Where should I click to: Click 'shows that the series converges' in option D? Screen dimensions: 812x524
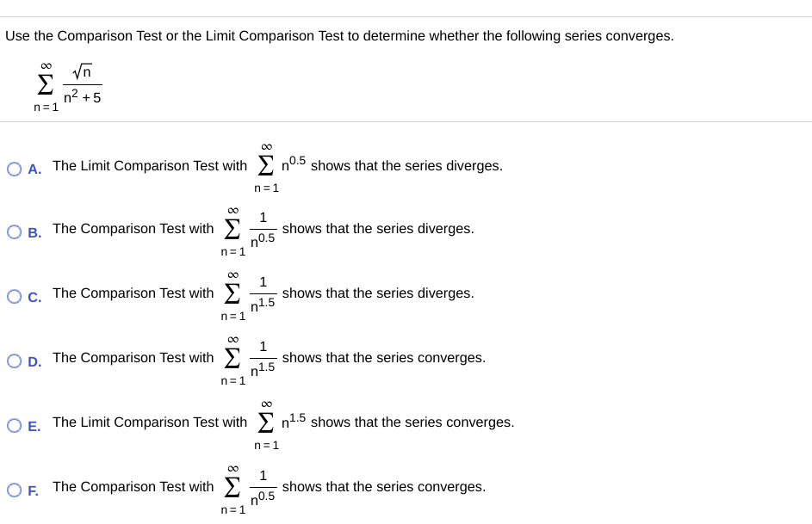tap(383, 357)
